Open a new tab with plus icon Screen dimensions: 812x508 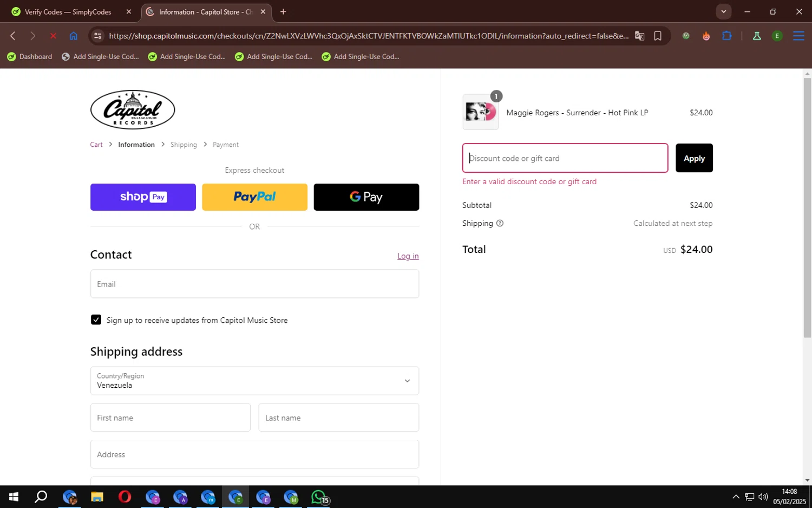point(283,11)
